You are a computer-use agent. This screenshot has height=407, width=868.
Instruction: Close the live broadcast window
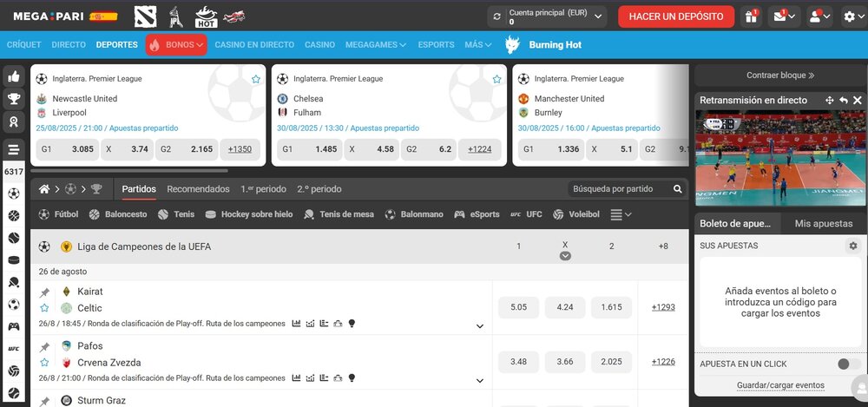(858, 100)
